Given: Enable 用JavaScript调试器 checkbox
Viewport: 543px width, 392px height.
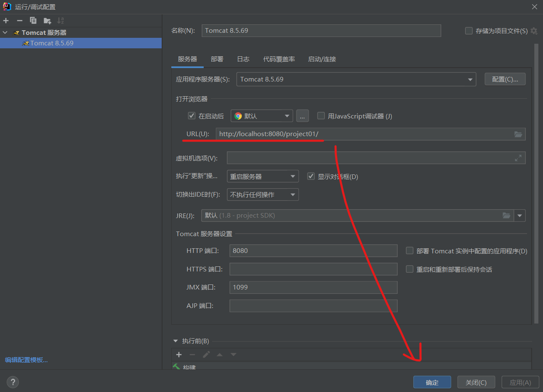Looking at the screenshot, I should pos(321,116).
